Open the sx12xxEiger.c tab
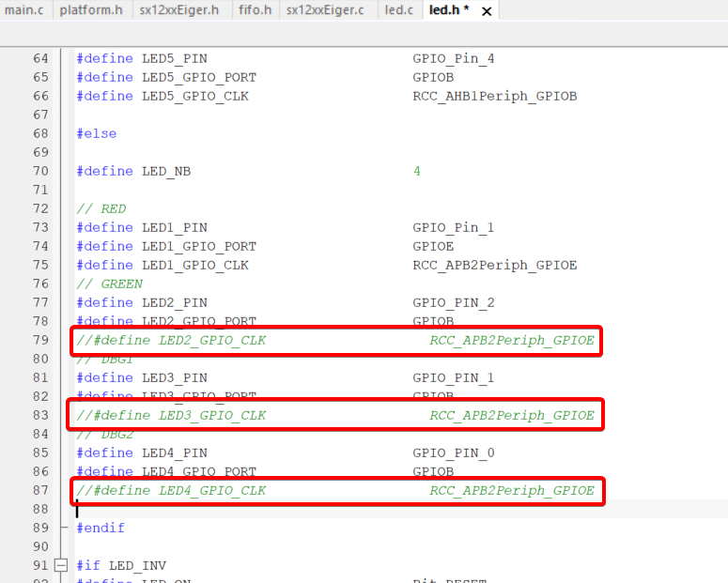Viewport: 728px width, 583px height. click(x=325, y=10)
